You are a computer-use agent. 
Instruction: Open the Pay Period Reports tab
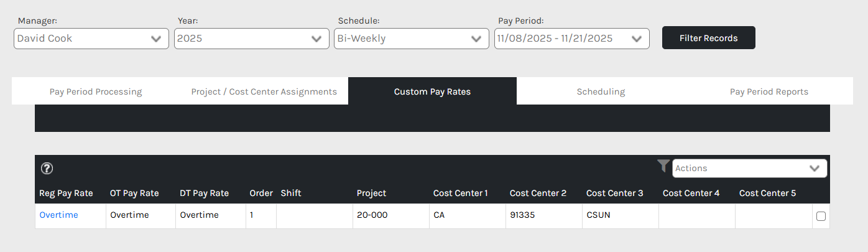tap(769, 91)
